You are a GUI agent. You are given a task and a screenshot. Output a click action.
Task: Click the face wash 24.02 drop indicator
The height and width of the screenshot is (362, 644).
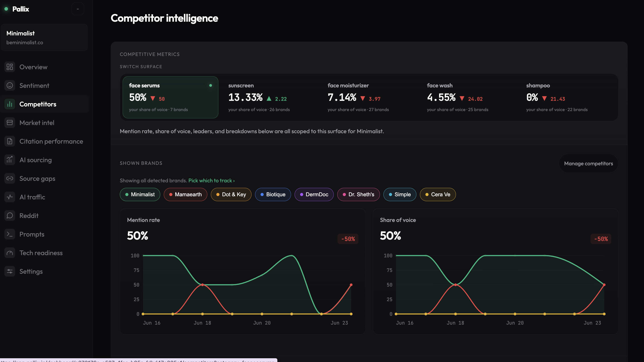[471, 99]
